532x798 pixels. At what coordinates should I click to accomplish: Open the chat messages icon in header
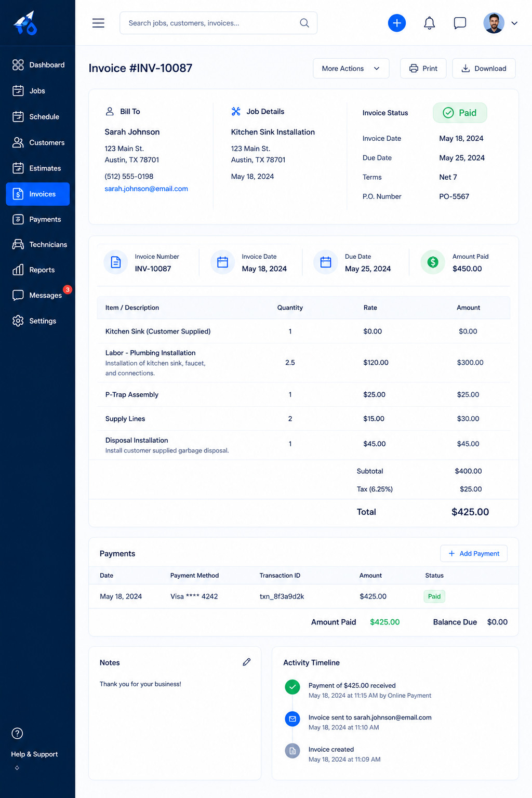click(460, 23)
